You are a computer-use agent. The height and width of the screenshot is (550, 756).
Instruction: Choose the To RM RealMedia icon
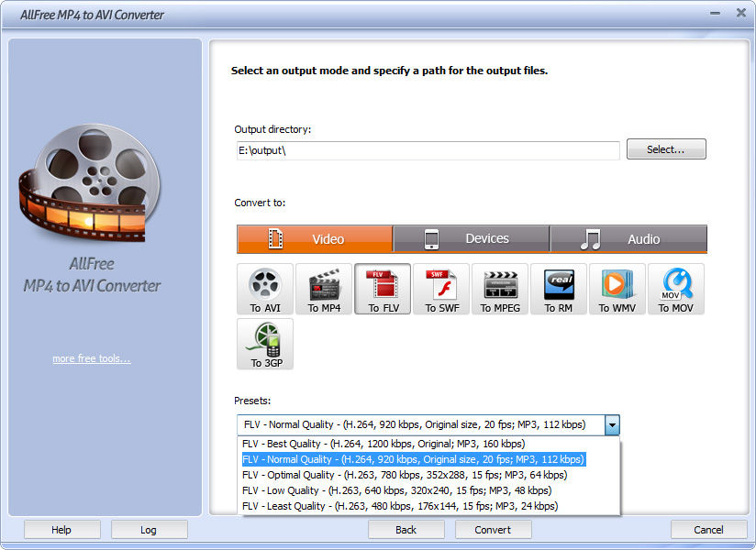(x=559, y=289)
